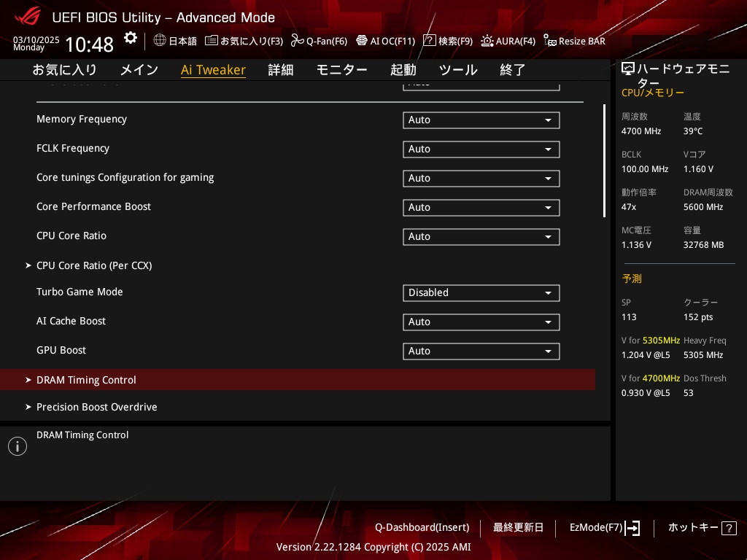This screenshot has width=747, height=560.
Task: Click SP value 113
Action: [x=628, y=317]
